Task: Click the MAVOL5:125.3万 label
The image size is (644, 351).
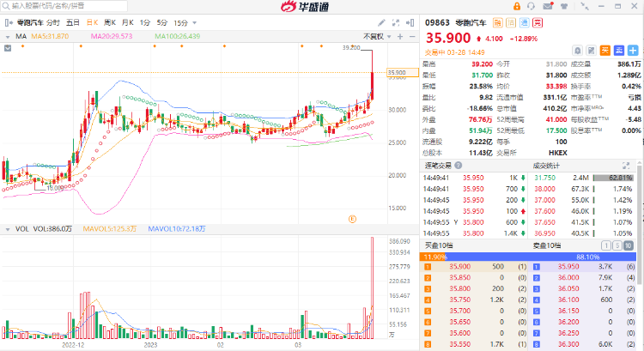Action: (x=110, y=228)
